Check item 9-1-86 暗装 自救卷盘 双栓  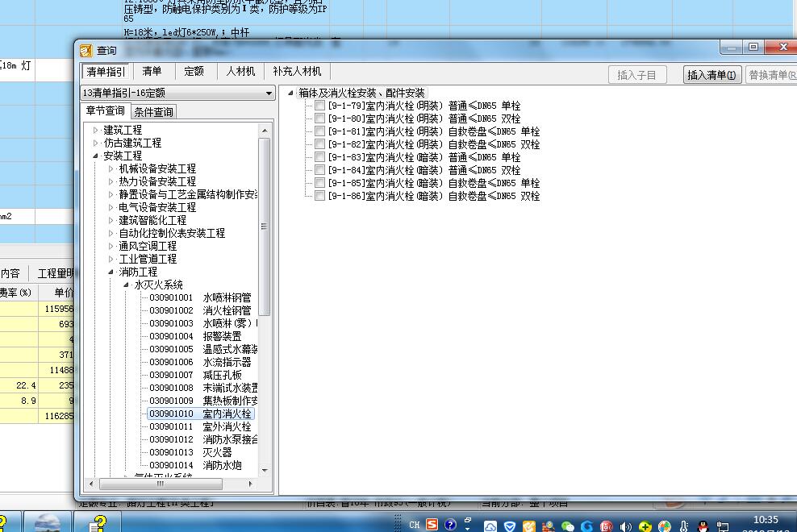point(319,196)
